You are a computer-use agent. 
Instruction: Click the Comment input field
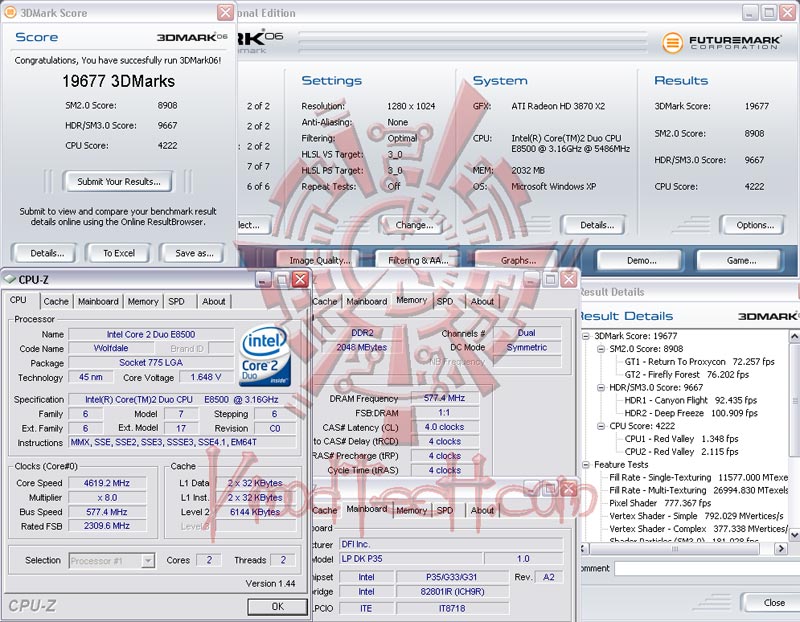pos(707,568)
